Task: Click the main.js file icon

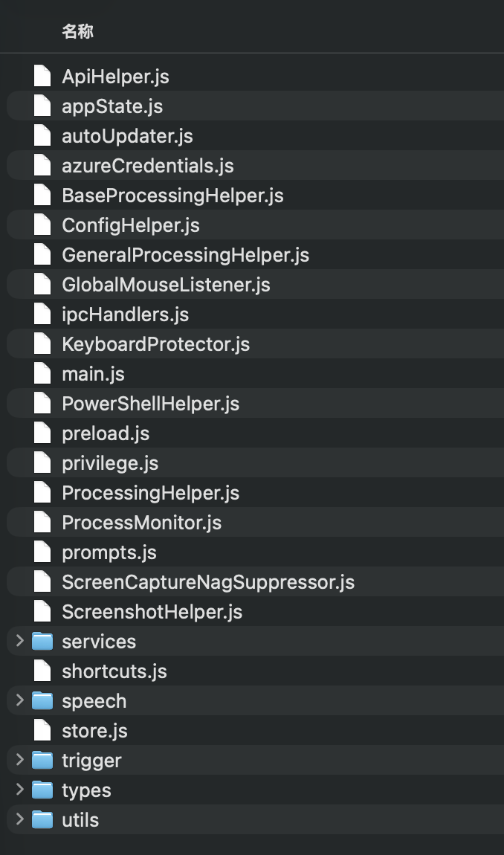Action: (x=42, y=374)
